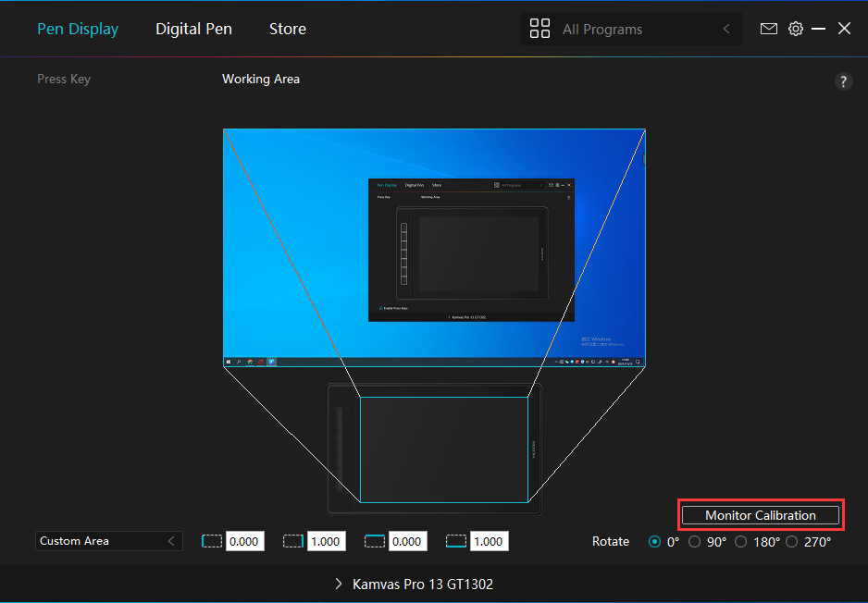Switch to the Digital Pen tab

193,29
